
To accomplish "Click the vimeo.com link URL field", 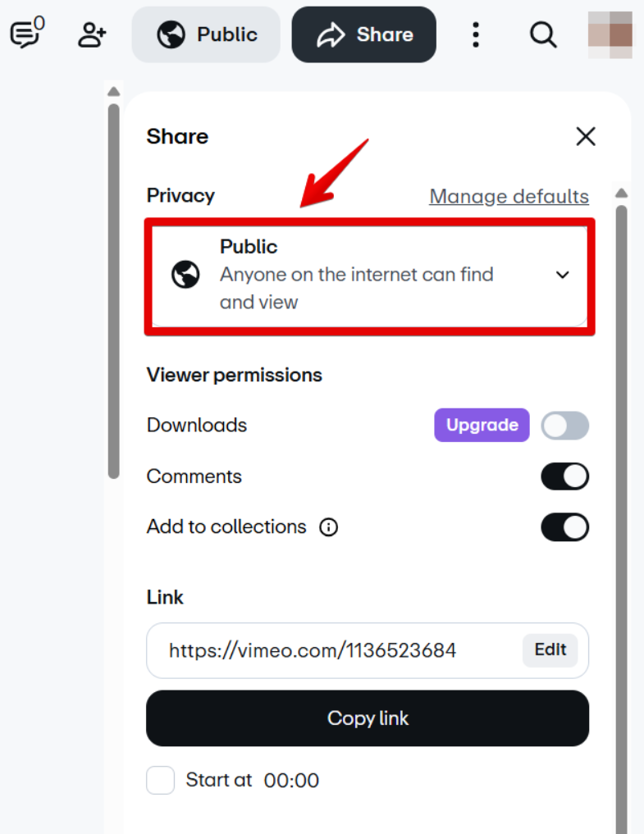I will [313, 650].
